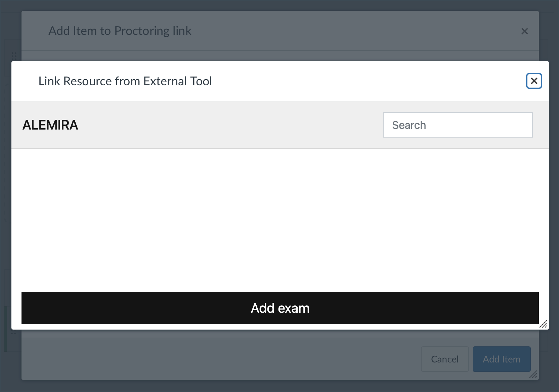Viewport: 559px width, 392px height.
Task: Click the dimmed Add Item button
Action: [x=501, y=359]
